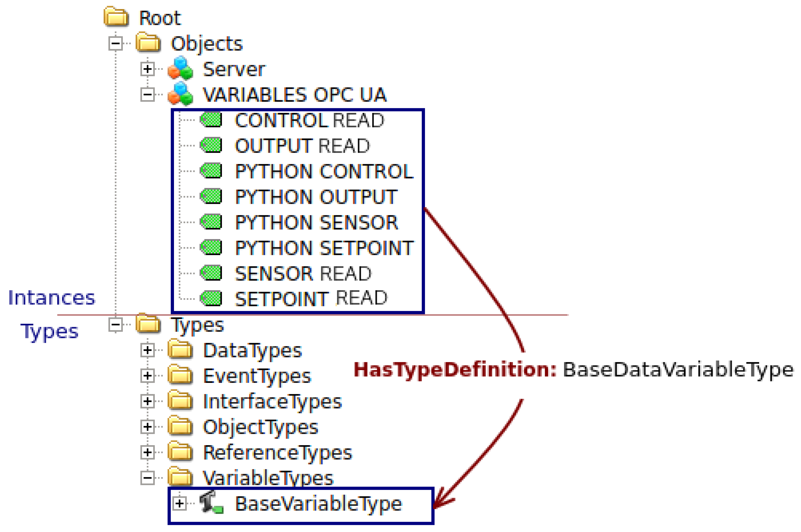Click the ReferenceTypes folder icon

pyautogui.click(x=180, y=452)
